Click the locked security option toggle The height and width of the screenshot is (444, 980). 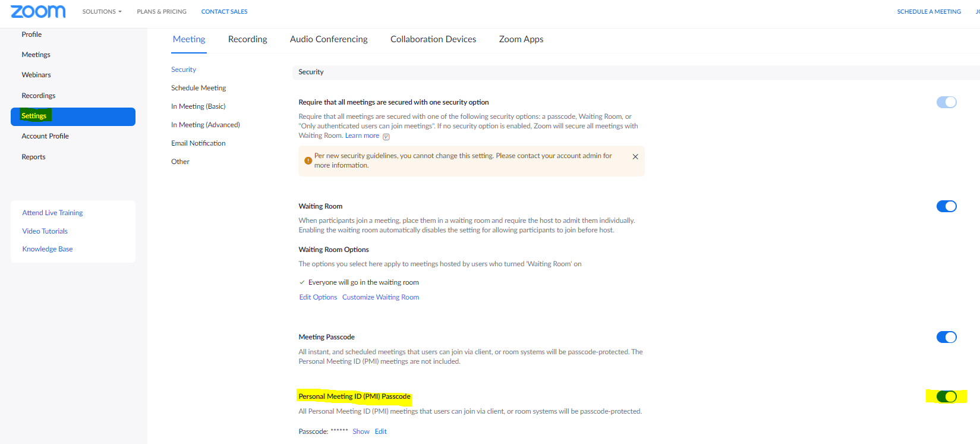click(x=946, y=102)
